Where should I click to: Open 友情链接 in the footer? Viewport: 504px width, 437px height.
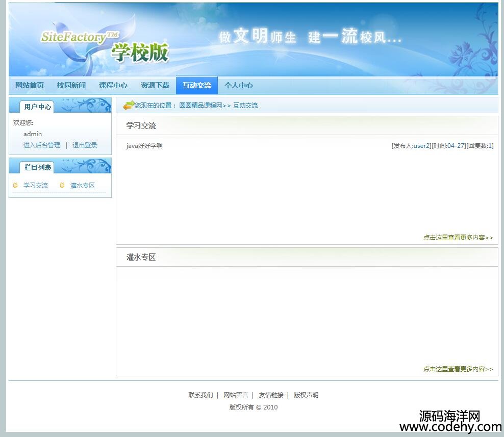(x=271, y=395)
